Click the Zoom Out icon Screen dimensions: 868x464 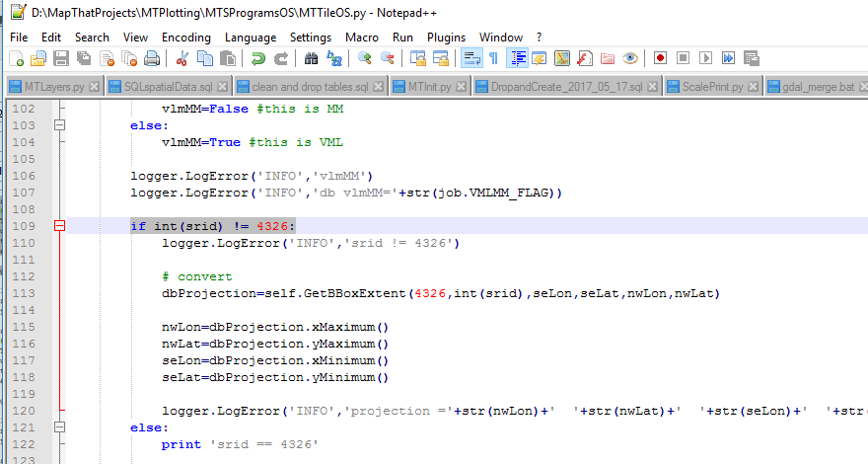388,58
